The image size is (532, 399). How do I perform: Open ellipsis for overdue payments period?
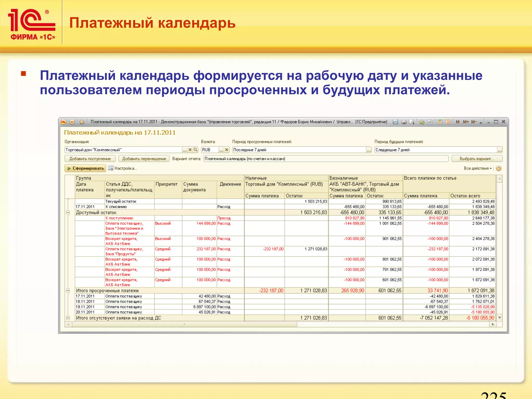[x=369, y=150]
